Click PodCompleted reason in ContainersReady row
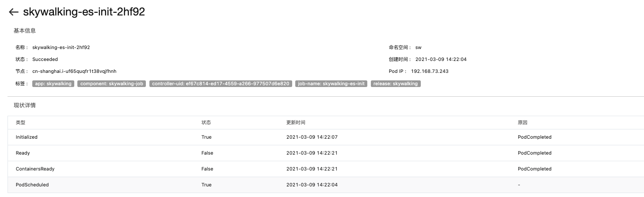 [x=535, y=169]
